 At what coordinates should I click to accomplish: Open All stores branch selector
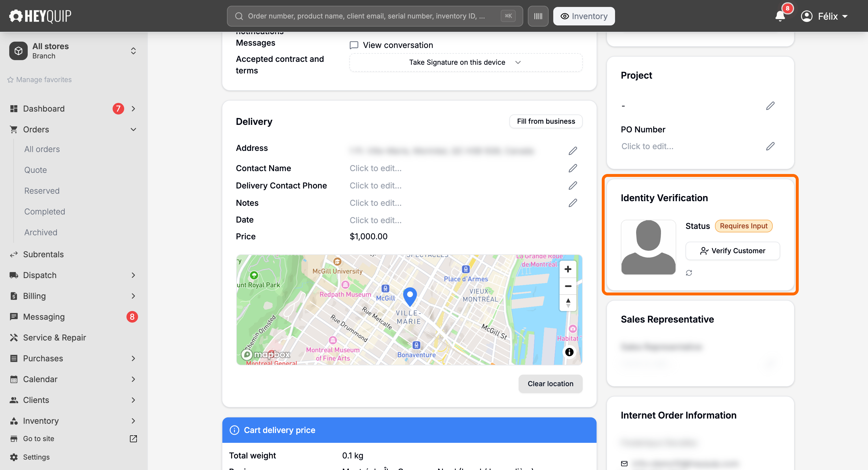pos(73,51)
